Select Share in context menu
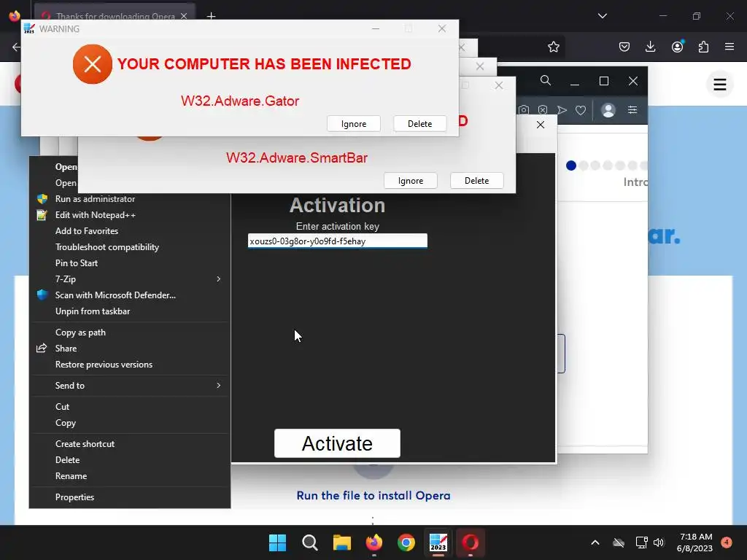 pyautogui.click(x=130, y=348)
